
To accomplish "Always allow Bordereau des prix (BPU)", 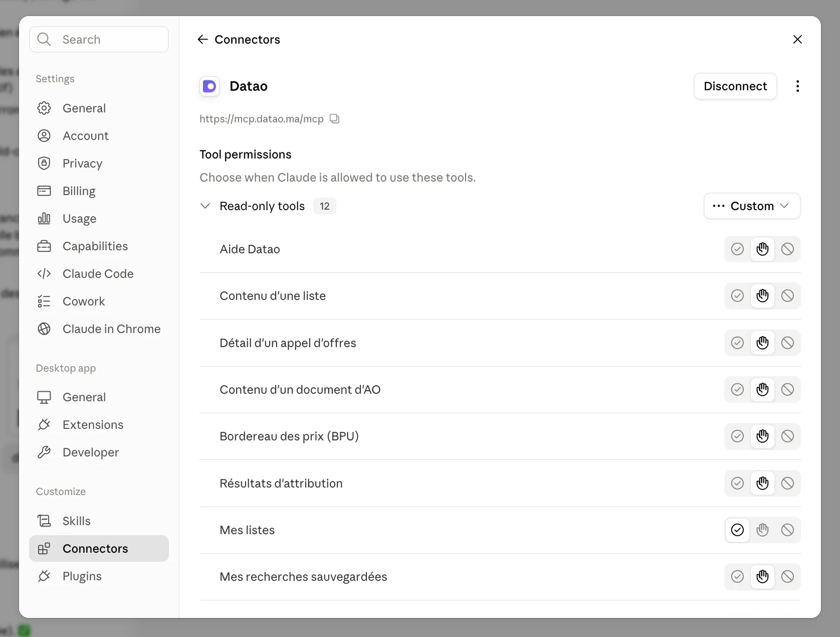I will (737, 436).
